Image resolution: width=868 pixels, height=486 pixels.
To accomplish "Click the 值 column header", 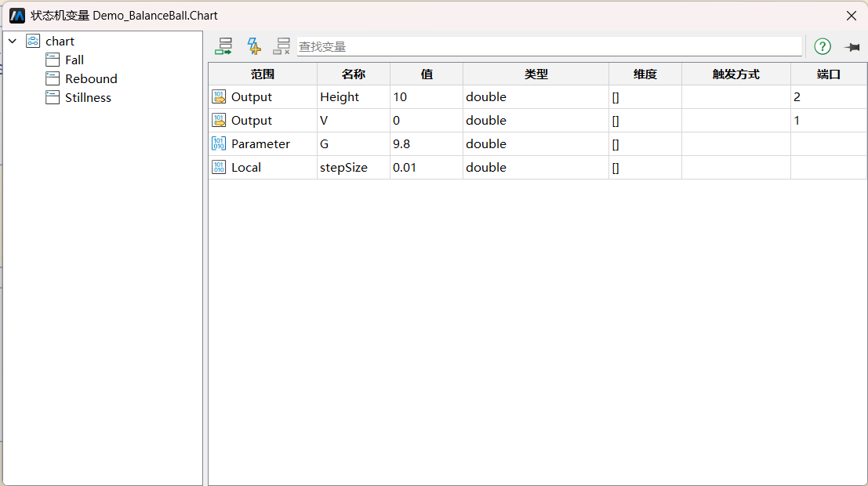I will pyautogui.click(x=427, y=74).
